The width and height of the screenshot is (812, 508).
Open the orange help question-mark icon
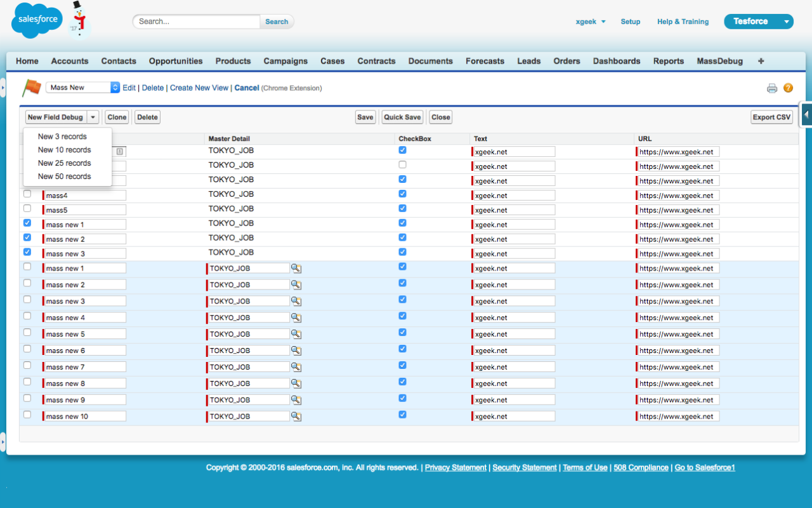[788, 88]
